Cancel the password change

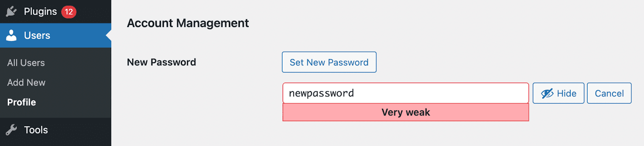[x=609, y=93]
